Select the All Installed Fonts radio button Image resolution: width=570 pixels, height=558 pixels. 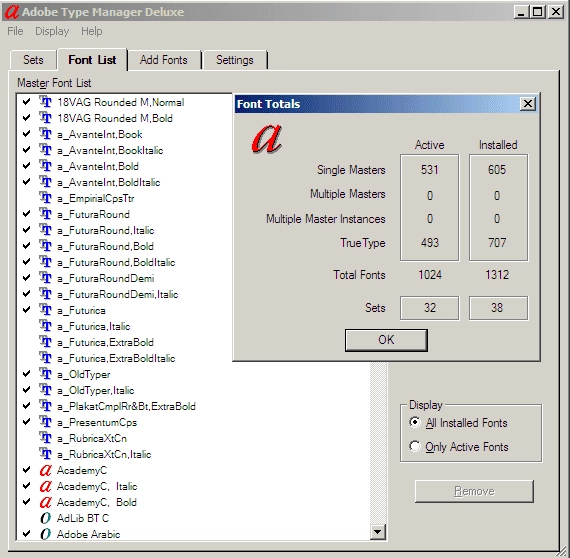pos(414,422)
